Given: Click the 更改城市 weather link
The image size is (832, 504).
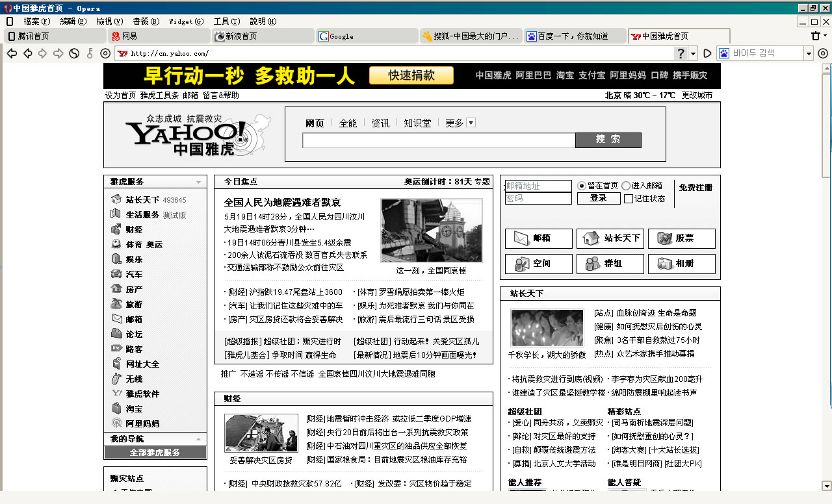Looking at the screenshot, I should [x=697, y=95].
